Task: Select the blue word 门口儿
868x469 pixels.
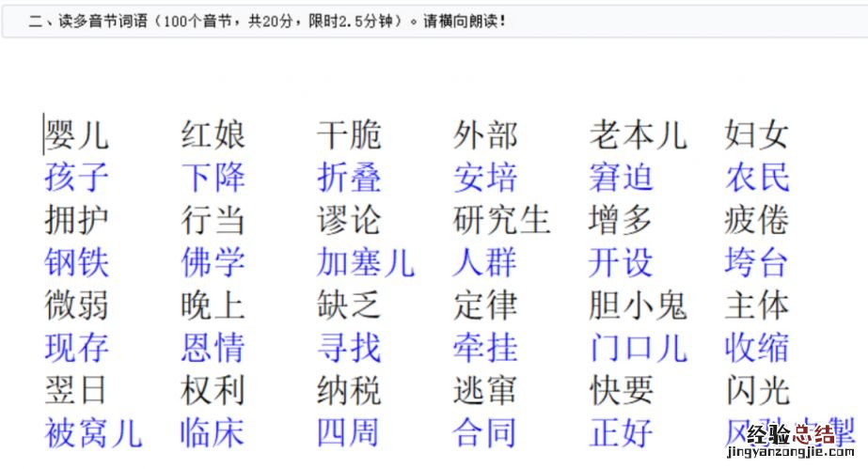Action: [x=638, y=348]
